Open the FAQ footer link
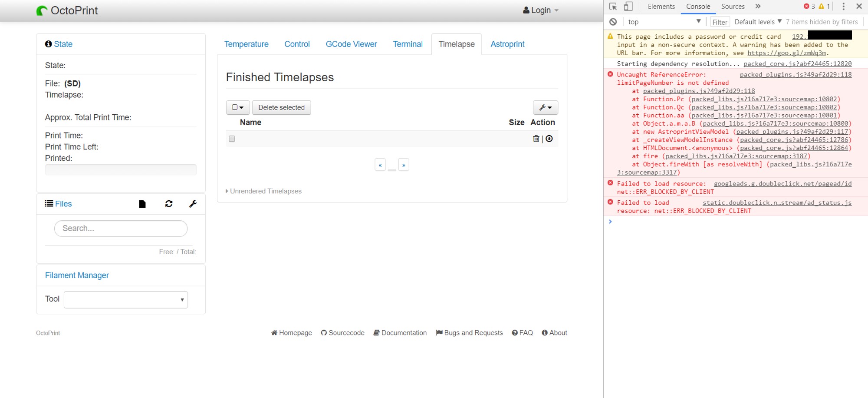The height and width of the screenshot is (398, 868). click(x=522, y=333)
